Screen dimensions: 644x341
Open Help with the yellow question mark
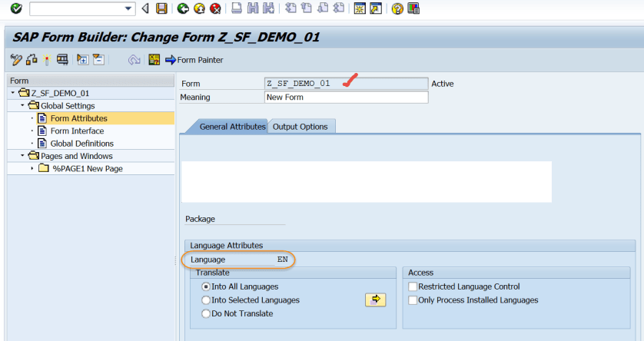point(397,8)
